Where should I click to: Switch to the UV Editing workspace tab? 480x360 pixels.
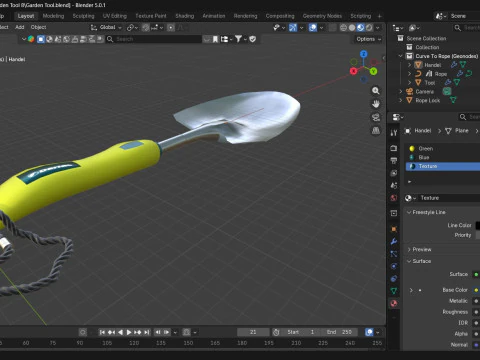(115, 16)
